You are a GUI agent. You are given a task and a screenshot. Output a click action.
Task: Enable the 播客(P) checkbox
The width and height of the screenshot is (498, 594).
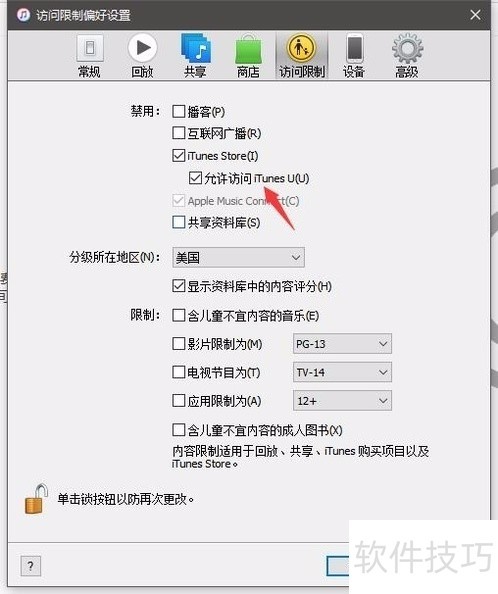(x=178, y=111)
